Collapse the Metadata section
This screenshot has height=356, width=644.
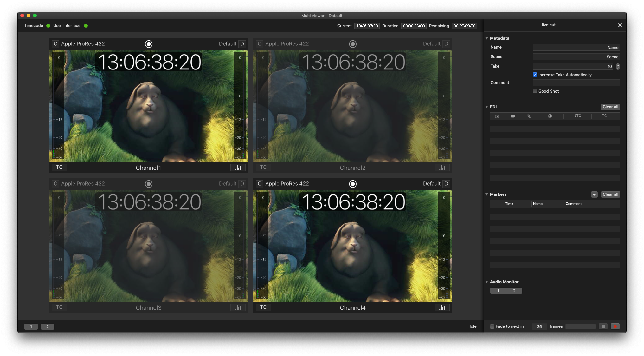point(487,38)
